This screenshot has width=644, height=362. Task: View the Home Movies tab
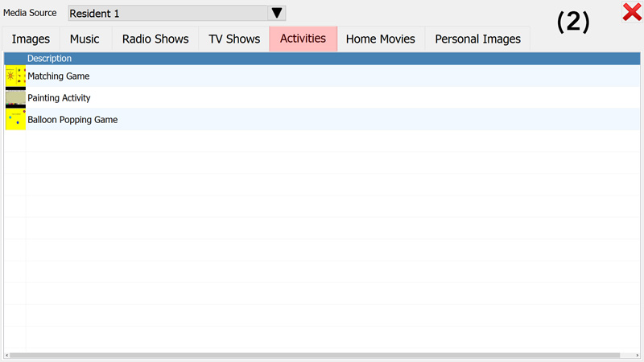[380, 39]
